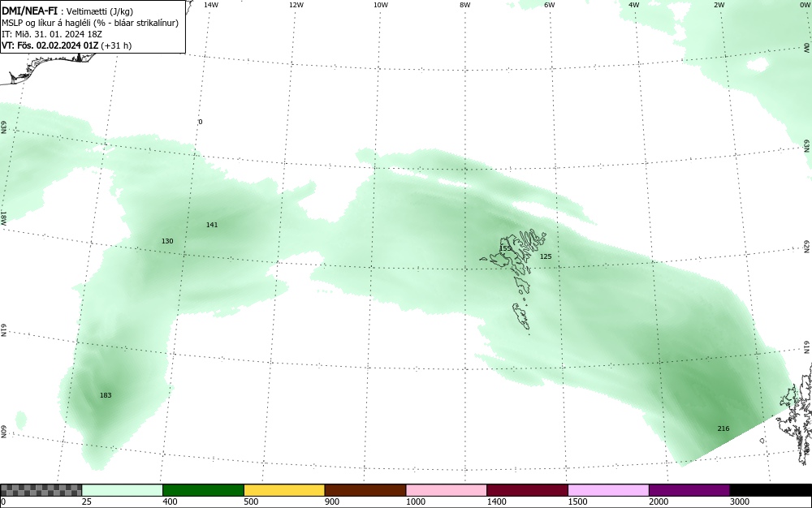Click the IT: Mið. 31. 01. 2024 18Z line
The width and height of the screenshot is (812, 508).
[52, 34]
